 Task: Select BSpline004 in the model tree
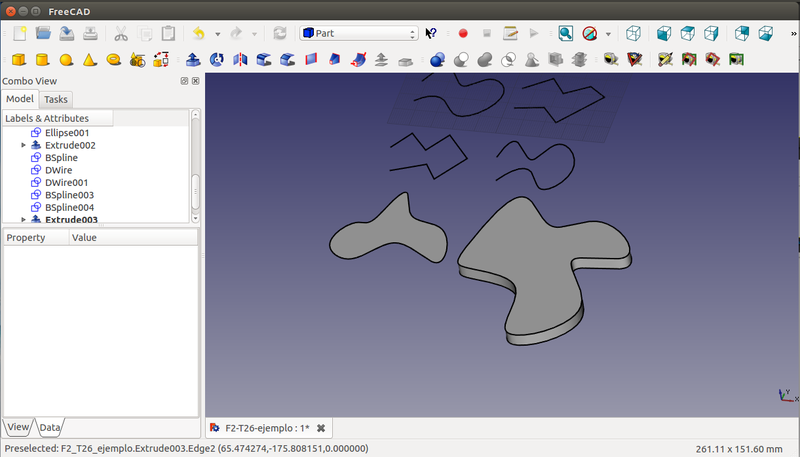pos(69,207)
